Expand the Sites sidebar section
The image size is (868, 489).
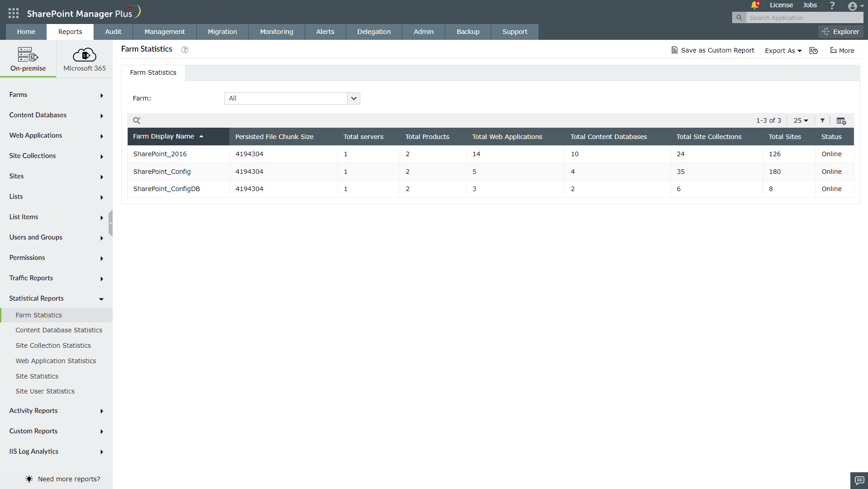click(x=56, y=176)
